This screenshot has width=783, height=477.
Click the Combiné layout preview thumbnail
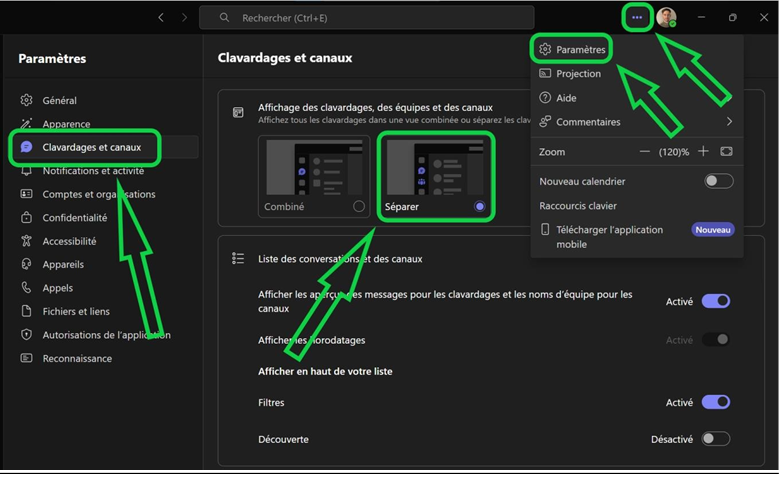[314, 167]
